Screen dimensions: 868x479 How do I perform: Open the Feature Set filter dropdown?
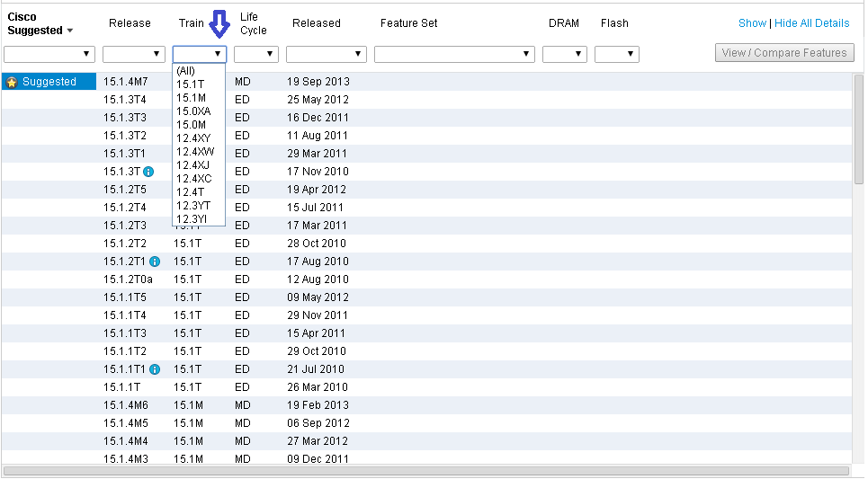454,54
